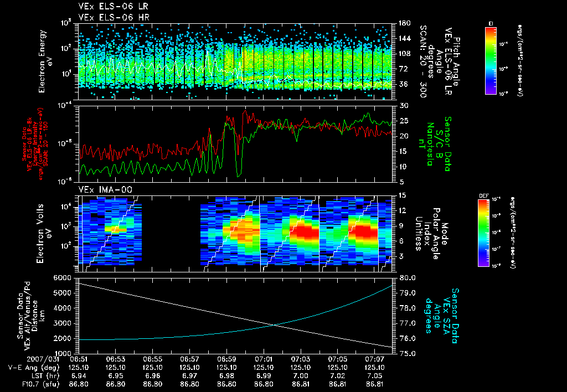Click the LST value 6.96
Image resolution: width=567 pixels, height=392 pixels.
[153, 376]
